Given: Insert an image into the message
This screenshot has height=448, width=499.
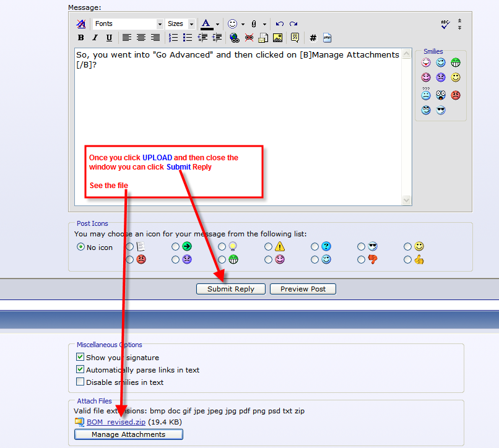Looking at the screenshot, I should coord(277,38).
